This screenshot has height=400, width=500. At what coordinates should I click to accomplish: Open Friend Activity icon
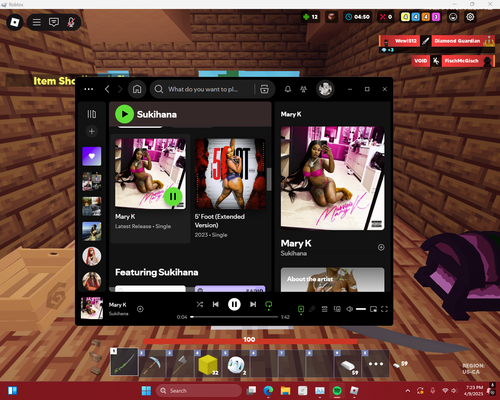[303, 89]
